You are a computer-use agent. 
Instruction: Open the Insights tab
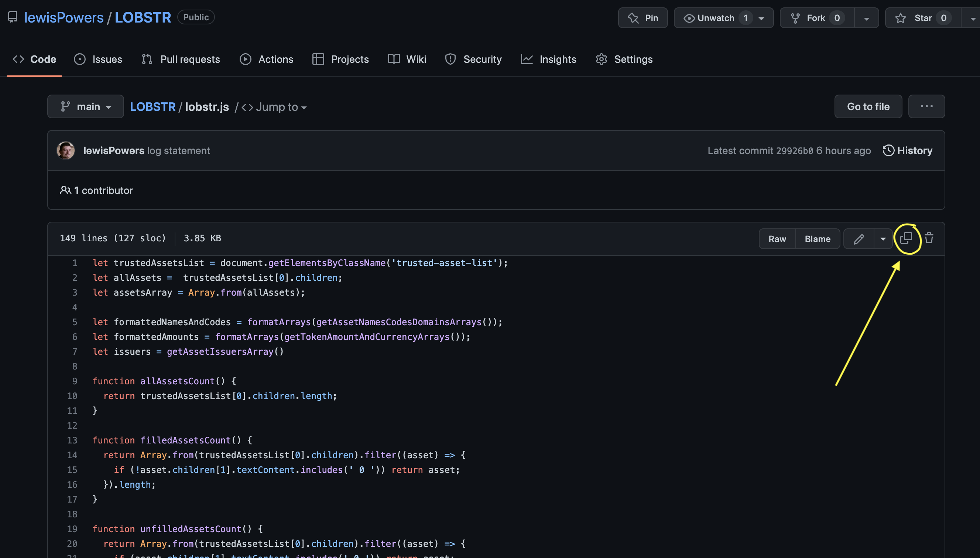click(548, 59)
